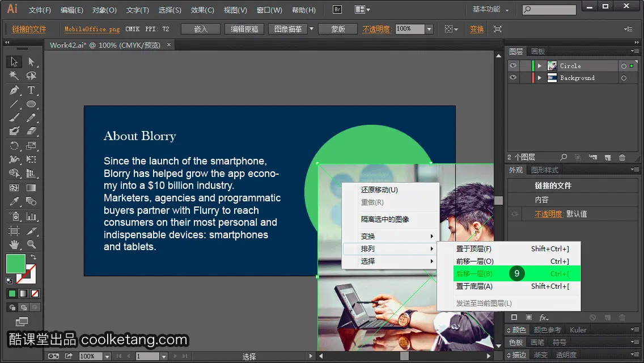Screen dimensions: 644x363
Task: Select the Direct Selection tool
Action: (x=31, y=62)
